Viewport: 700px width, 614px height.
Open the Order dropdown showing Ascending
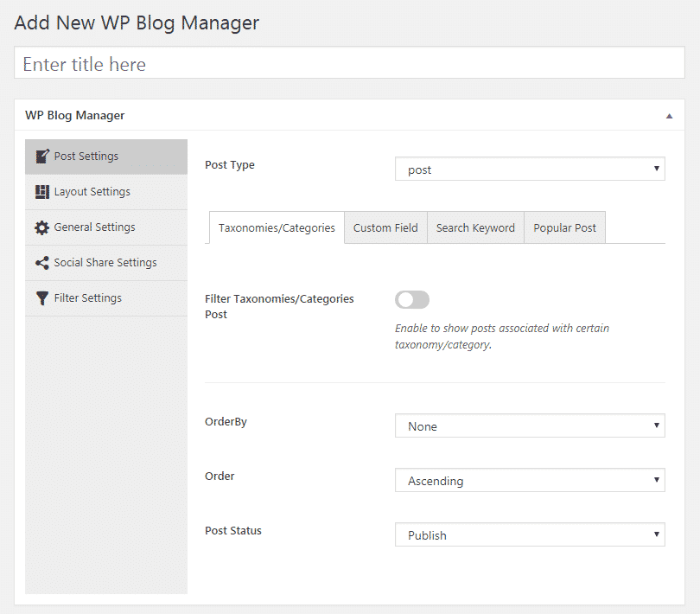530,480
